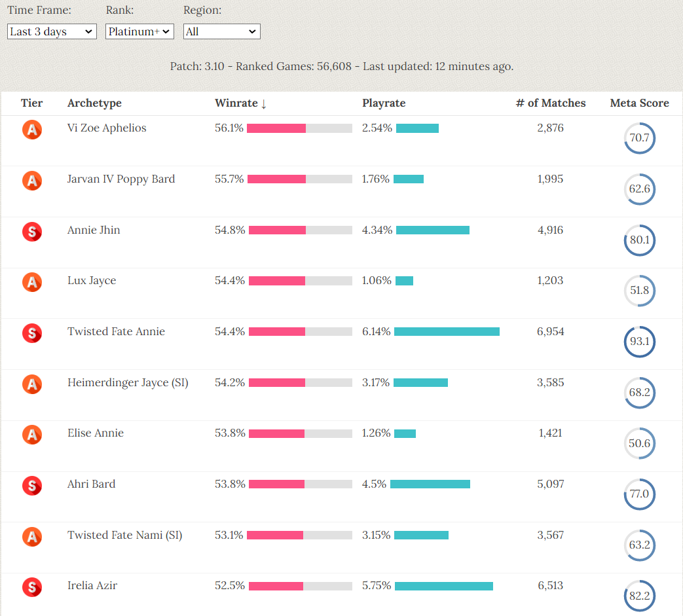This screenshot has height=616, width=683.
Task: Click the teal playrate bar for Annie Jhin
Action: click(x=433, y=230)
